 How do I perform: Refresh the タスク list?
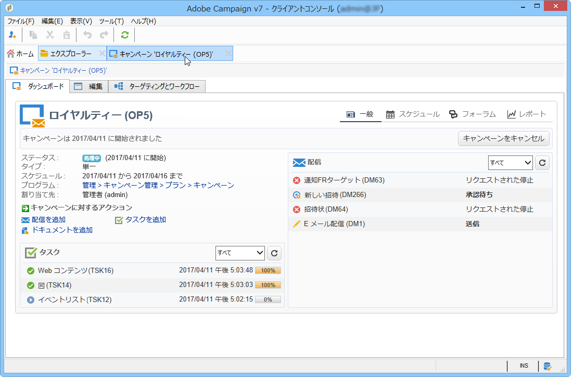[x=274, y=253]
